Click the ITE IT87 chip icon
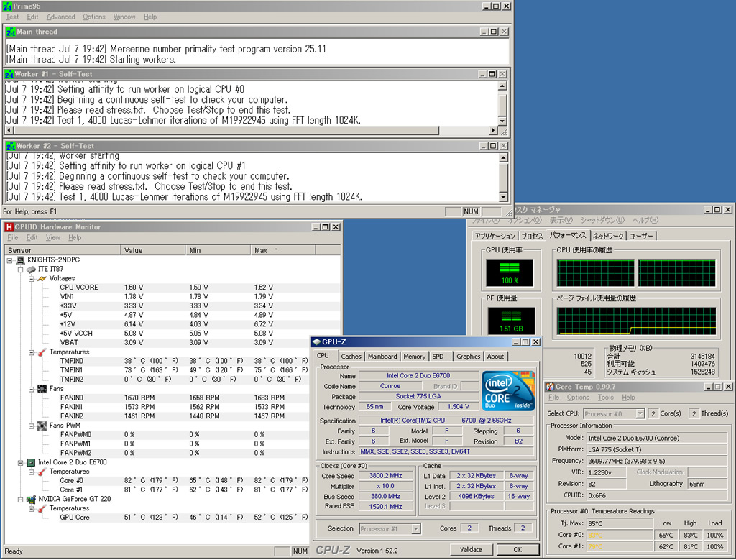The height and width of the screenshot is (560, 736). pos(31,270)
